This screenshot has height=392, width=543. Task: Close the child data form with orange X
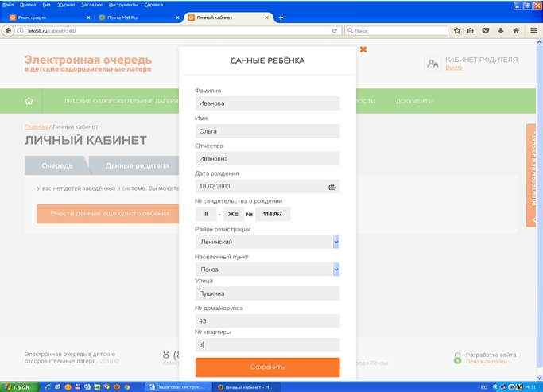pos(363,49)
